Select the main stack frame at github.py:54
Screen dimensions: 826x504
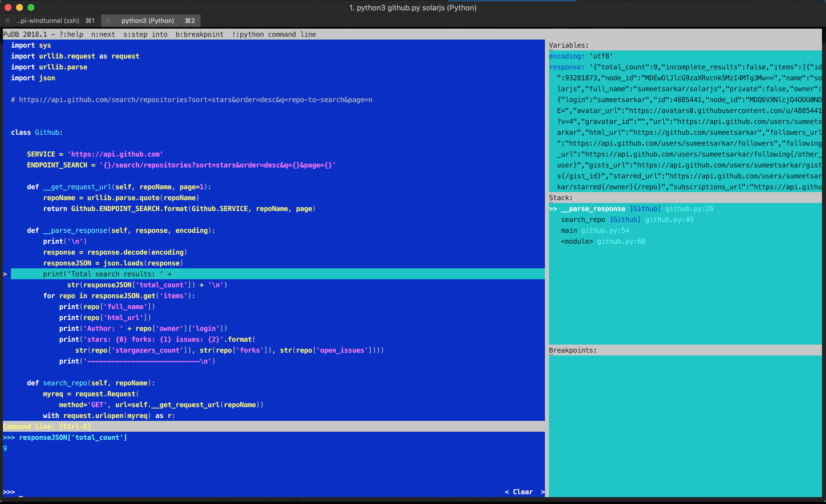(x=569, y=230)
